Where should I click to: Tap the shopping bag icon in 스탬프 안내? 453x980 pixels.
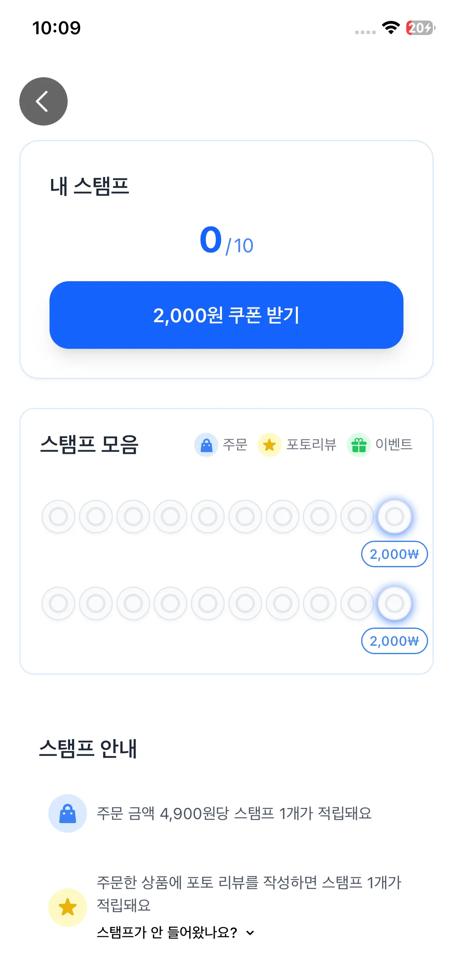tap(68, 813)
